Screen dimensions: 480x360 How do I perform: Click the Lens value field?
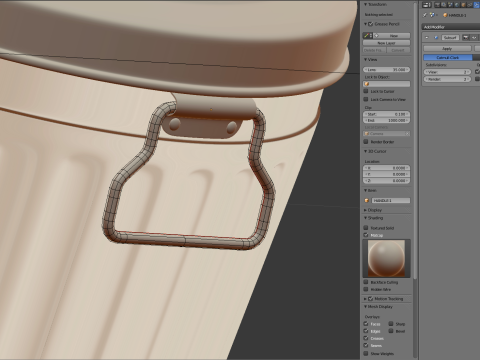point(387,70)
